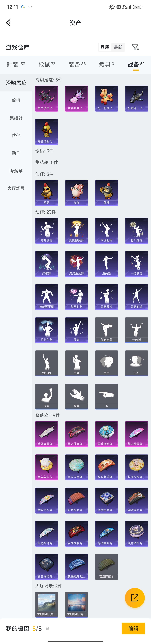Viewport: 151px width, 644px height.
Task: Select 大厅场景 in the sidebar
Action: click(16, 188)
